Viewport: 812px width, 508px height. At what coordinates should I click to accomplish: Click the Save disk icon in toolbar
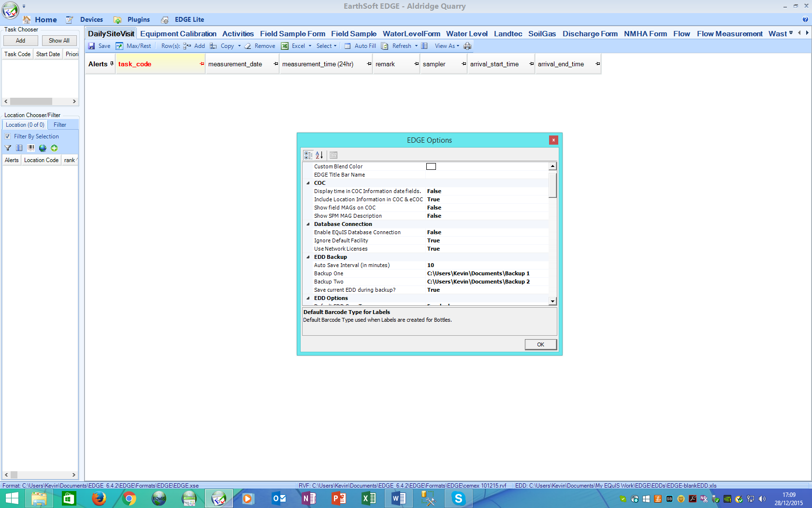tap(91, 46)
